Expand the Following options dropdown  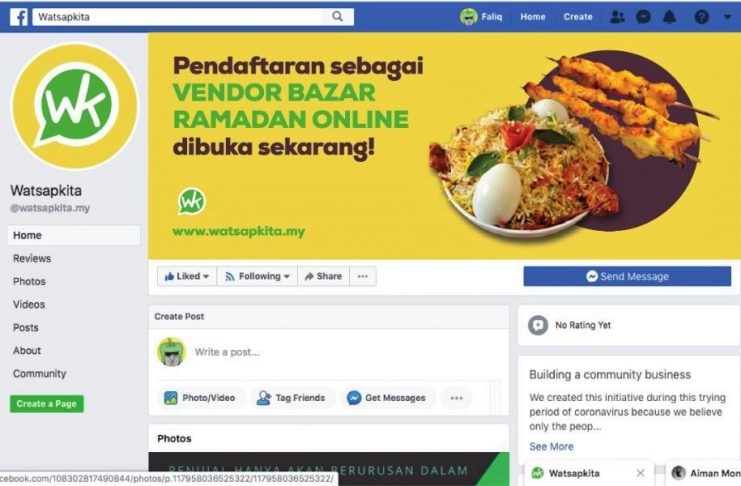point(257,276)
